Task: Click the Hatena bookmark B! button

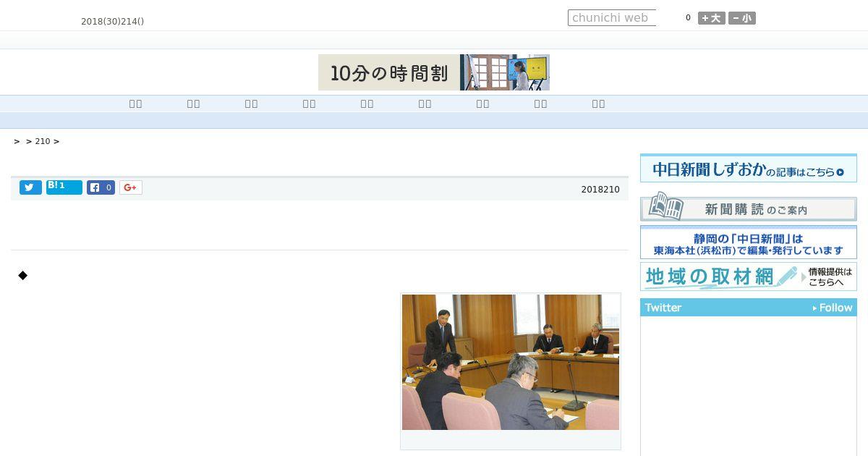Action: click(x=64, y=187)
